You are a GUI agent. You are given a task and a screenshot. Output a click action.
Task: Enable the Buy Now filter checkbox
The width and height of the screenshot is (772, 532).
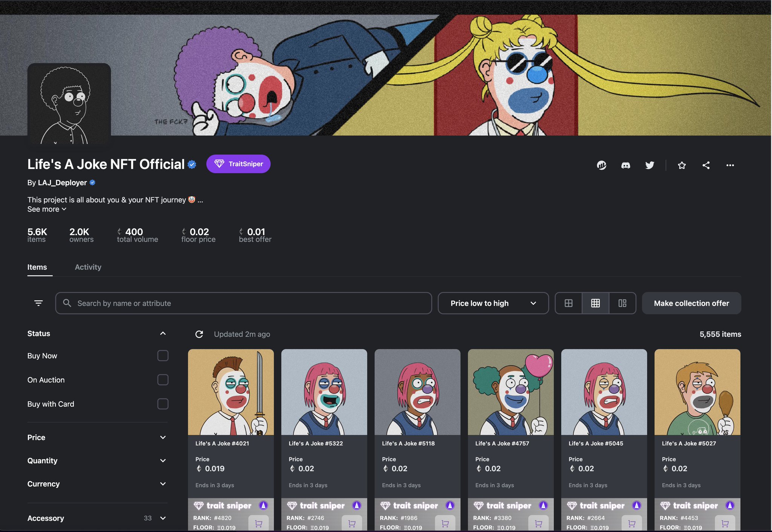tap(162, 356)
